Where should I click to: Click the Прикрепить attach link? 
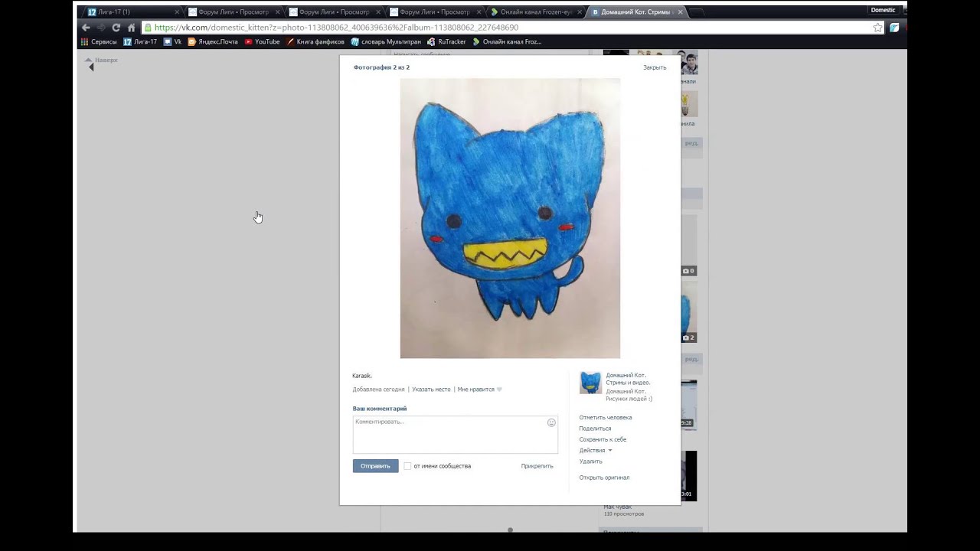pos(537,466)
